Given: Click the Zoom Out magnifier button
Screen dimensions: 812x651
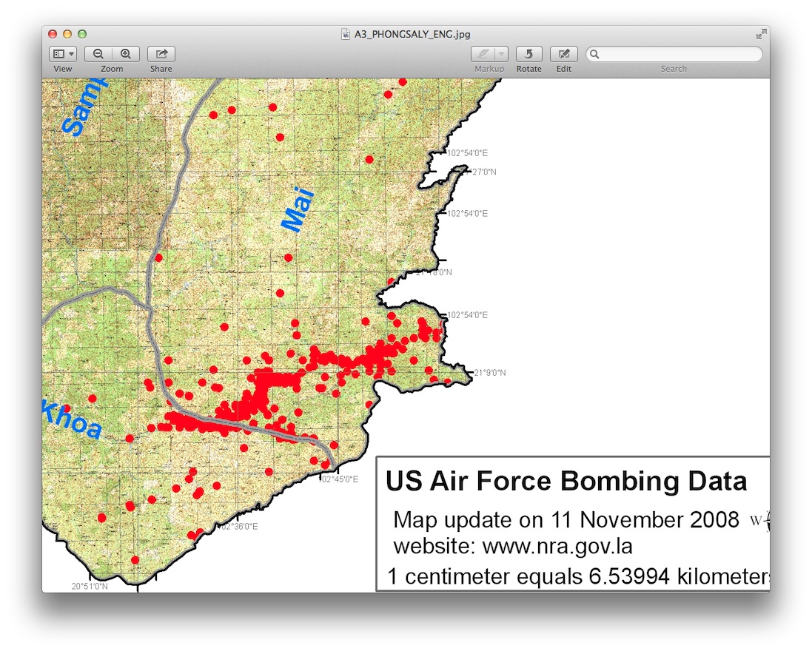Looking at the screenshot, I should [98, 54].
